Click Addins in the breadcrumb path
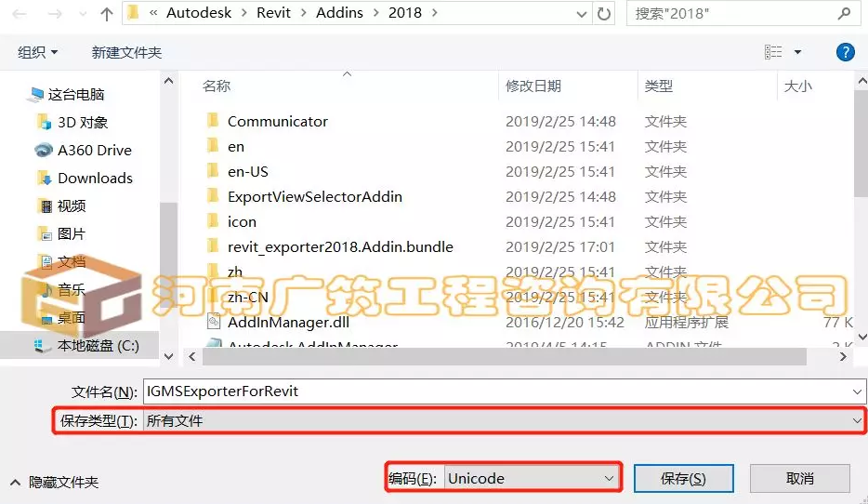868x504 pixels. pos(339,13)
